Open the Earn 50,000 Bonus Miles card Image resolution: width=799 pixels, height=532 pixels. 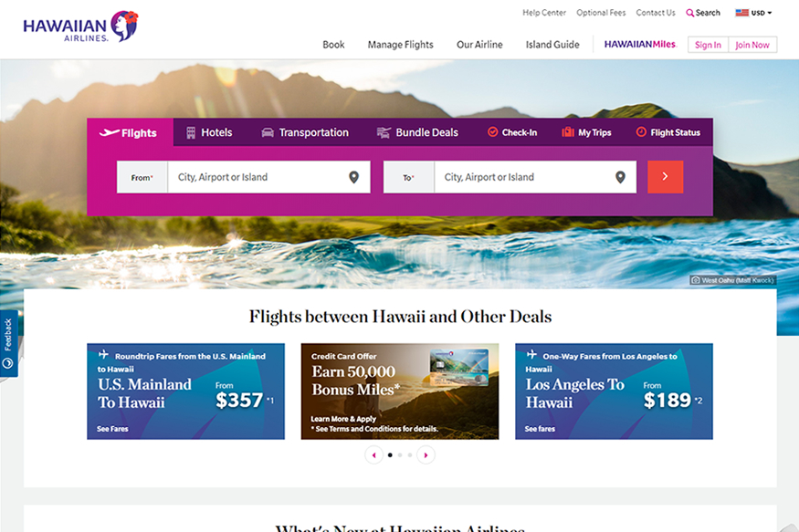pos(400,391)
